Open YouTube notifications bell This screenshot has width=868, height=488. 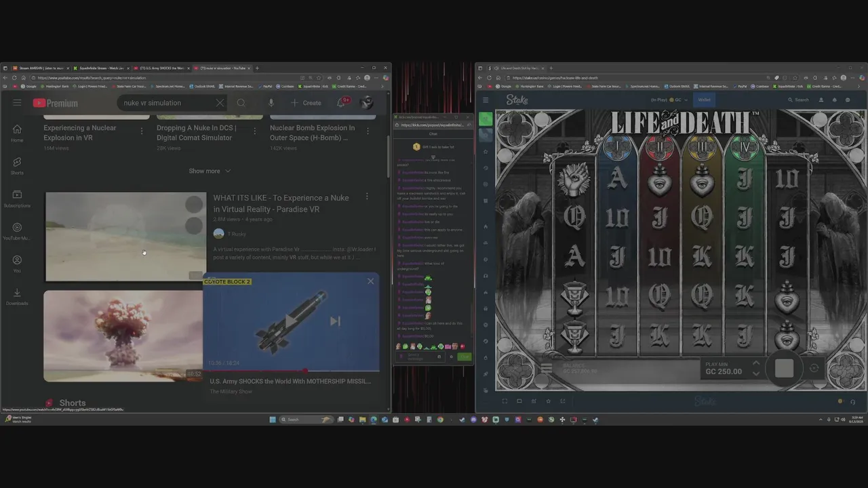click(341, 103)
